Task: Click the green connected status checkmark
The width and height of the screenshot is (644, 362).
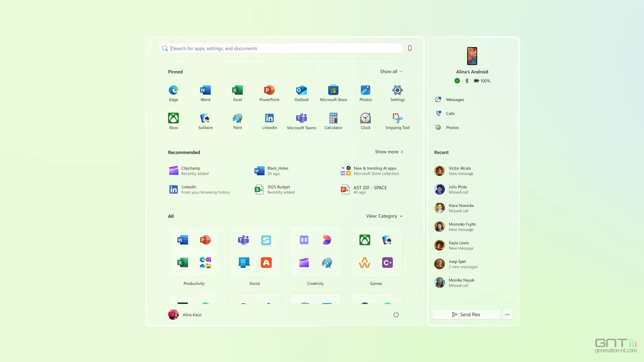Action: point(457,81)
